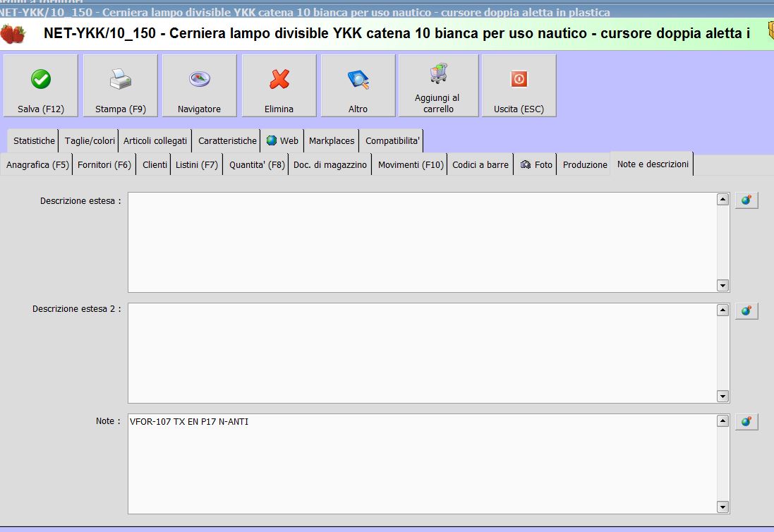Click scroll-up arrow of Descrizione estesa 2 field
Image resolution: width=774 pixels, height=532 pixels.
coord(722,310)
